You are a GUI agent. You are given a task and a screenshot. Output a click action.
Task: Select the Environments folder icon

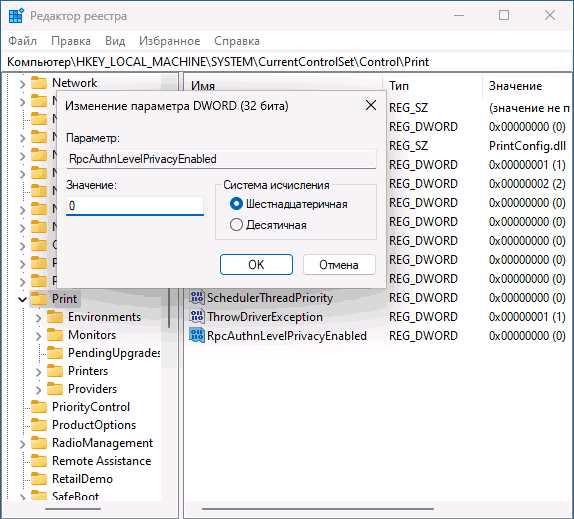tap(55, 317)
